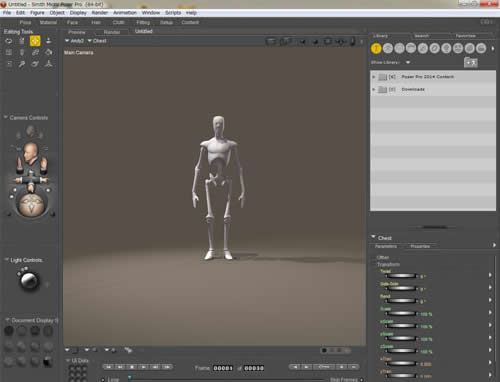Click the total frames count field
500x382 pixels.
(x=254, y=368)
